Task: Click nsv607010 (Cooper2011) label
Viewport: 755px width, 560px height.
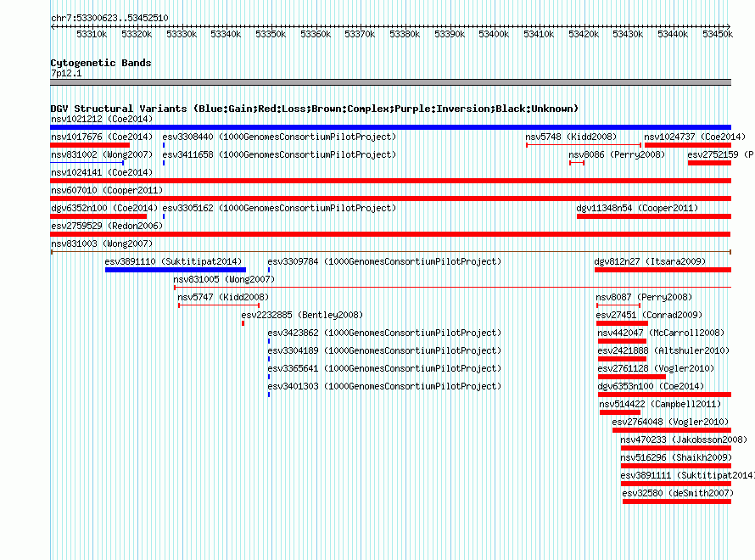Action: [x=107, y=190]
